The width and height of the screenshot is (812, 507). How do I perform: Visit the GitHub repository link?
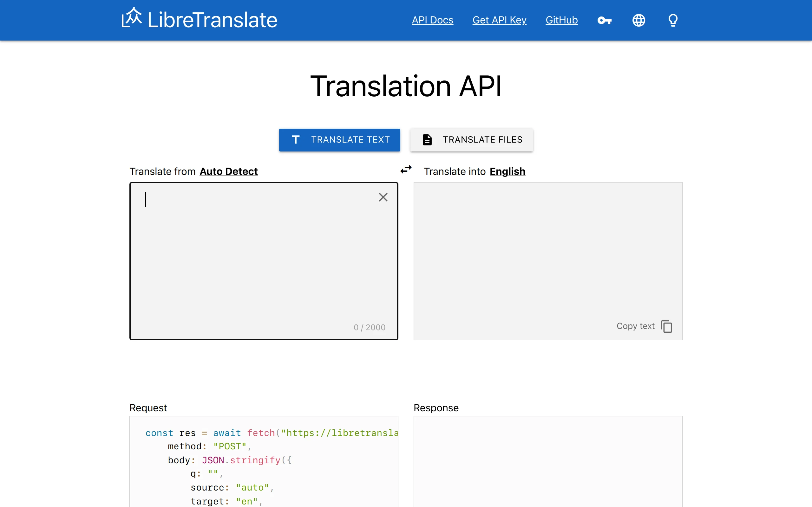(x=561, y=20)
